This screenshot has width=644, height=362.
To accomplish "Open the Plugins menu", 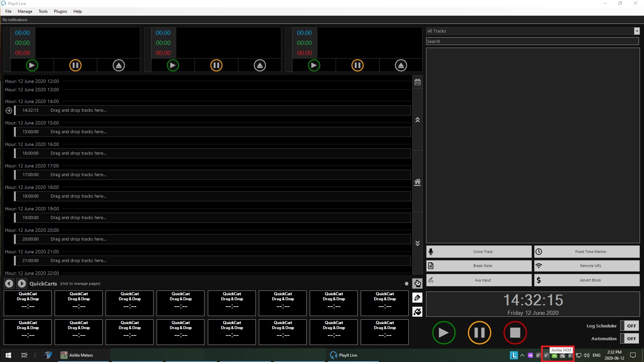I will click(60, 11).
